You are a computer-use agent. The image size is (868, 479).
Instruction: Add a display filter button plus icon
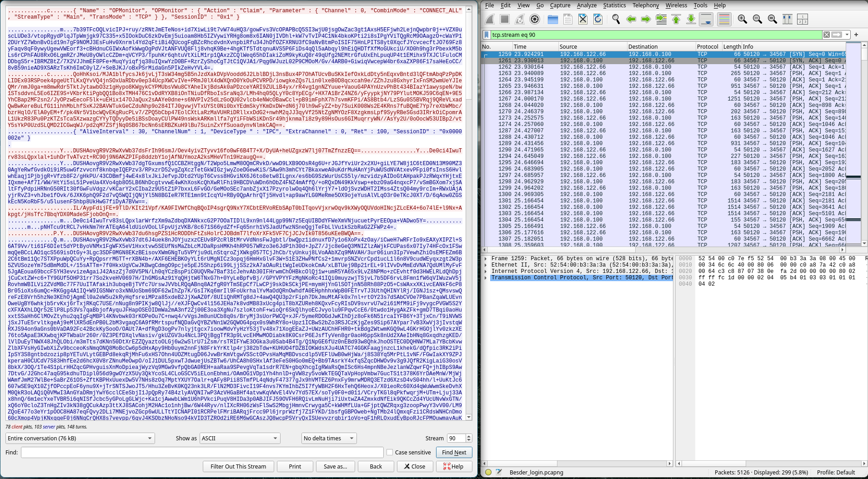(x=856, y=35)
